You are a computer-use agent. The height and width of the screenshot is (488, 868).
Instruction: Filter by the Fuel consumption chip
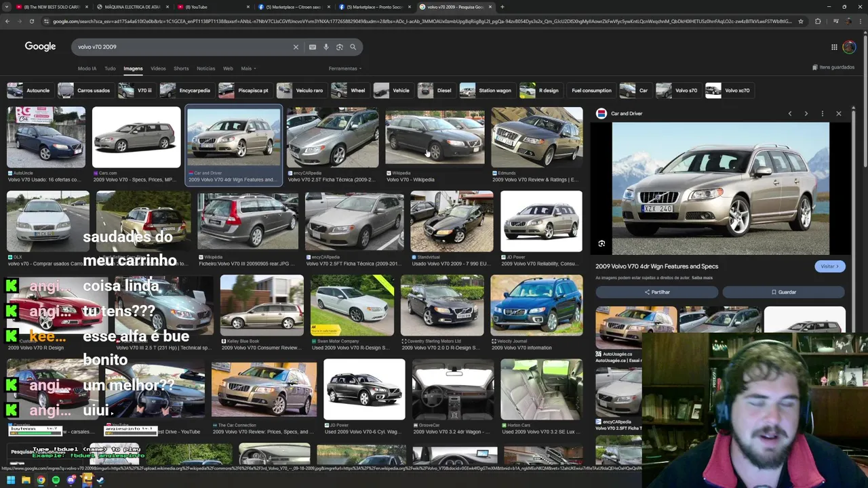coord(591,90)
